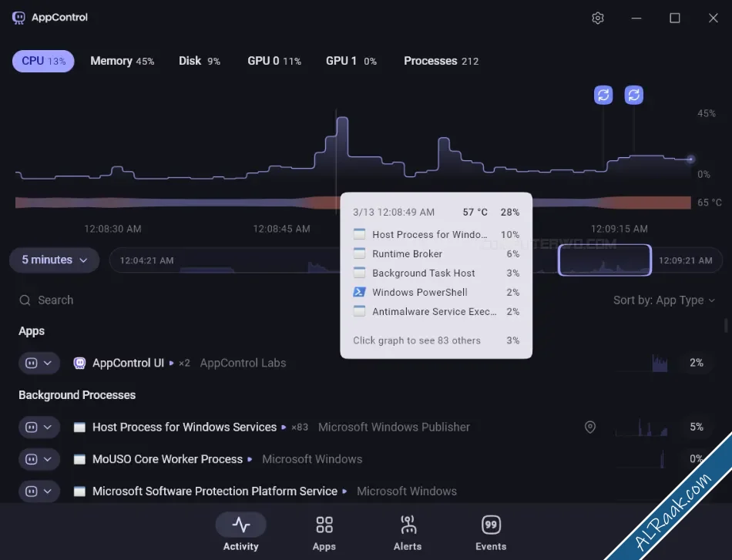Click the Runtime Broker icon in tooltip
This screenshot has width=732, height=560.
coord(359,253)
